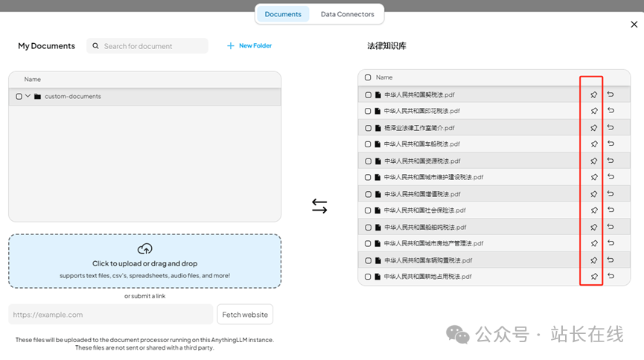Remove 中华人民共和国耕地占用税法.pdf using its return arrow

click(610, 276)
